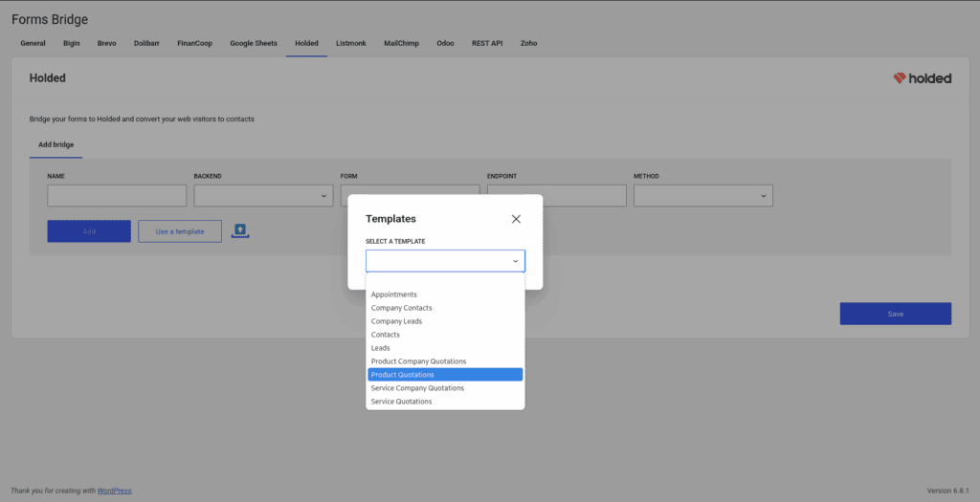Switch to the Zoho tab
This screenshot has width=980, height=502.
pos(528,43)
